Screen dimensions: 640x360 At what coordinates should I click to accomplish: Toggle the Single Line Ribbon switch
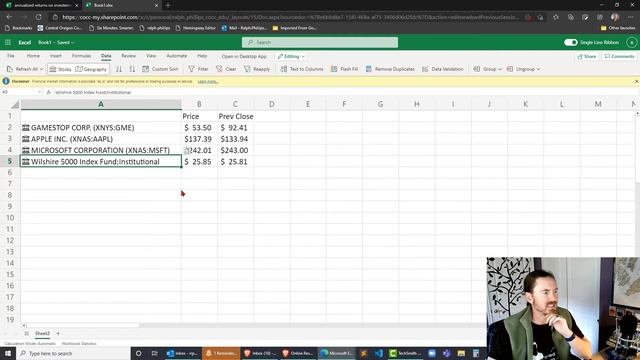click(x=570, y=42)
